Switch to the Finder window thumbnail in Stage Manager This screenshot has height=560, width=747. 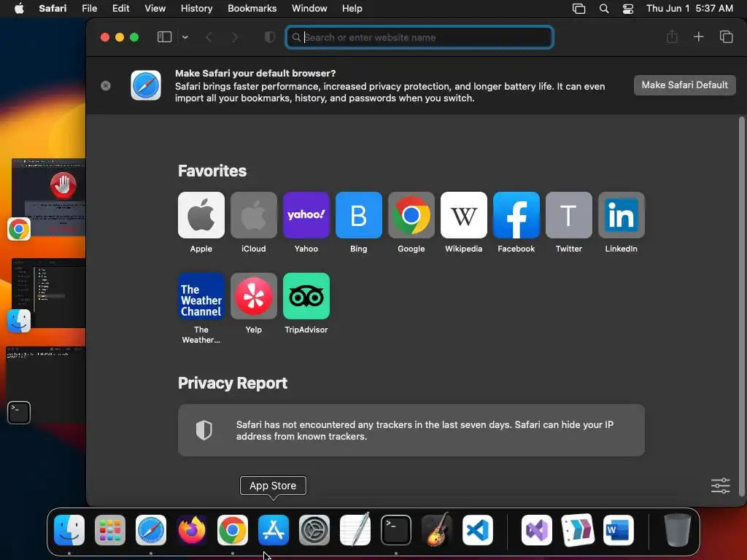[49, 293]
